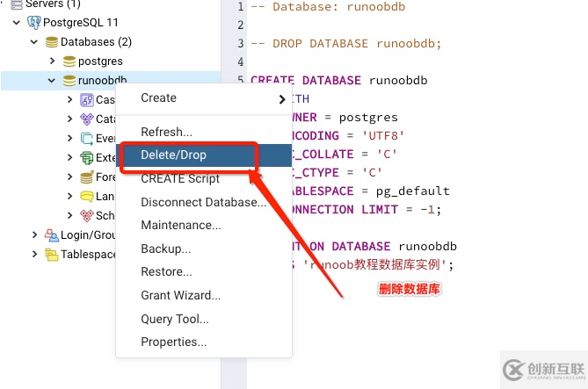Click 'CREATE DATABASE runoobdb' SQL text
This screenshot has height=389, width=588.
tap(339, 81)
